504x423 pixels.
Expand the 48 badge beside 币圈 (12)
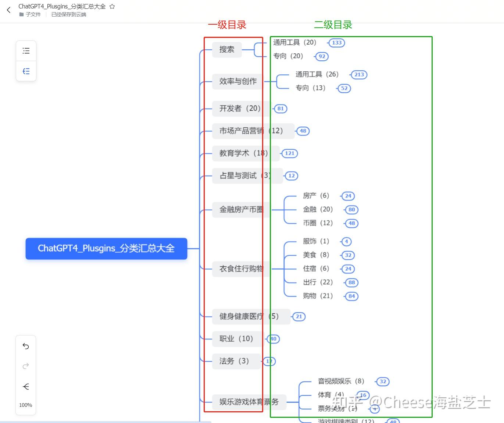click(x=352, y=223)
